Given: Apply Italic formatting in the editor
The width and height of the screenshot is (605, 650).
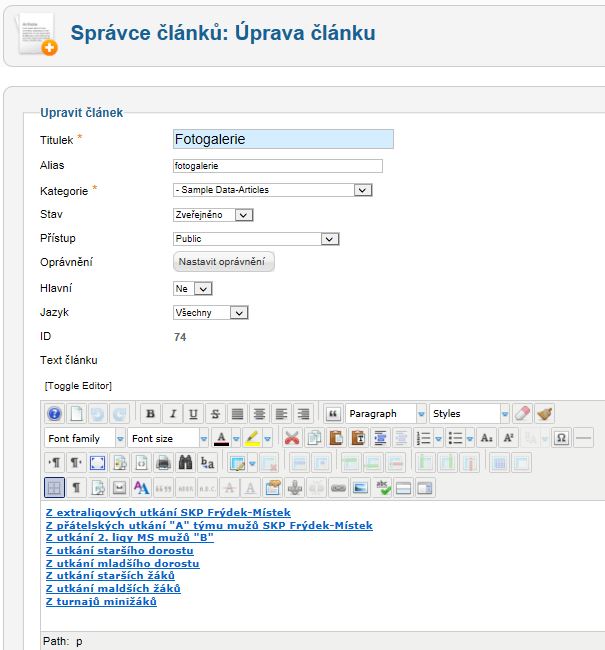Looking at the screenshot, I should click(x=172, y=413).
